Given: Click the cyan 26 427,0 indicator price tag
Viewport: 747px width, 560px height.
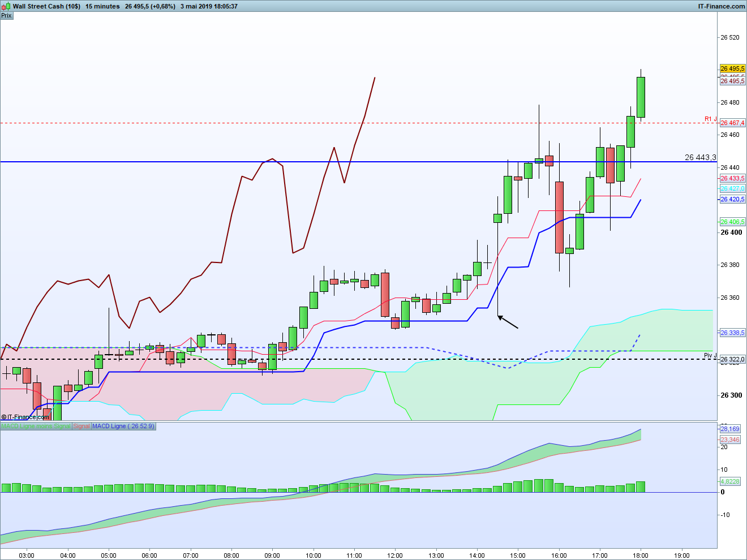Looking at the screenshot, I should coord(732,188).
